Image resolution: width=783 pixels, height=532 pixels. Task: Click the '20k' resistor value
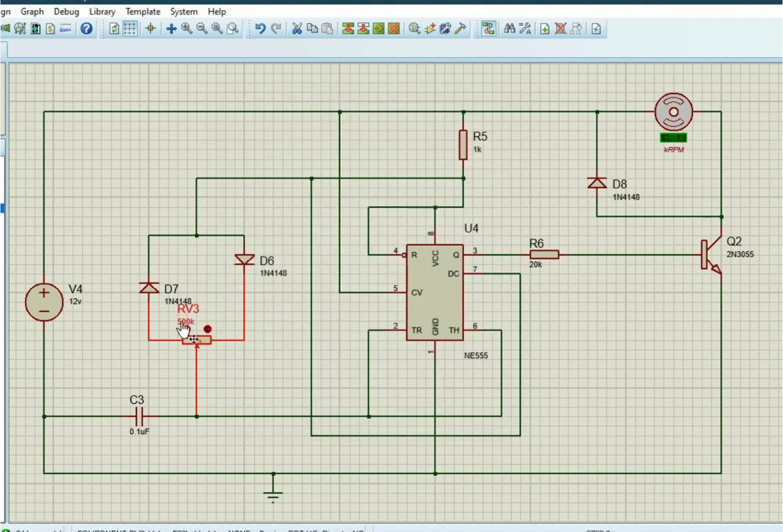pyautogui.click(x=536, y=264)
